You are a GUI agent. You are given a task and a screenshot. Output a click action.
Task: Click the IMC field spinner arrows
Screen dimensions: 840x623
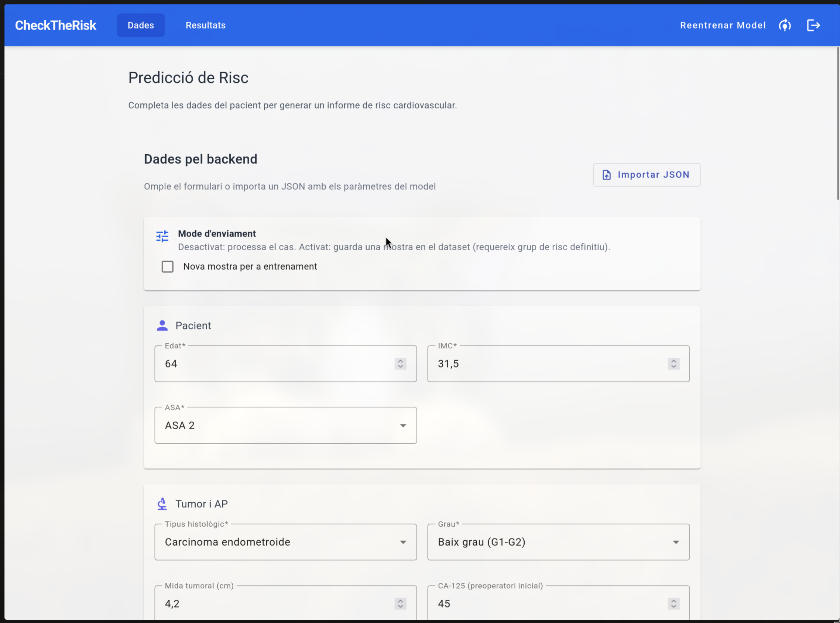673,364
